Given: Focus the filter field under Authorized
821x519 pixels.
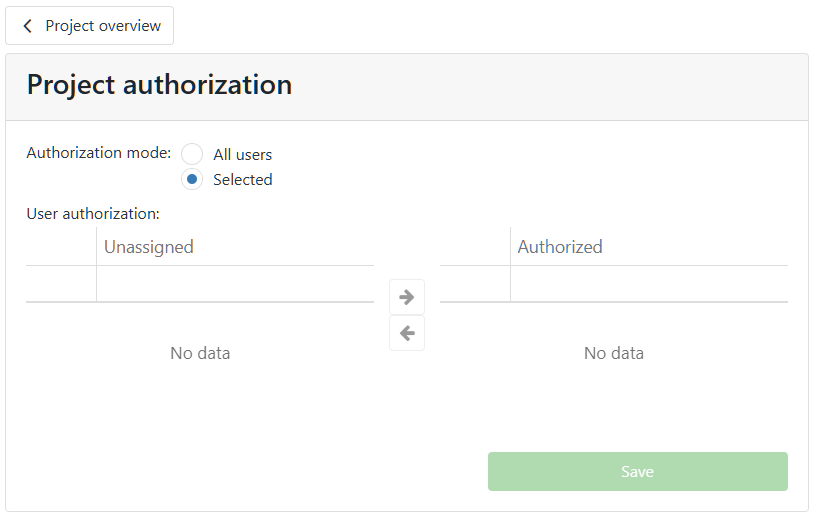Looking at the screenshot, I should (x=648, y=284).
